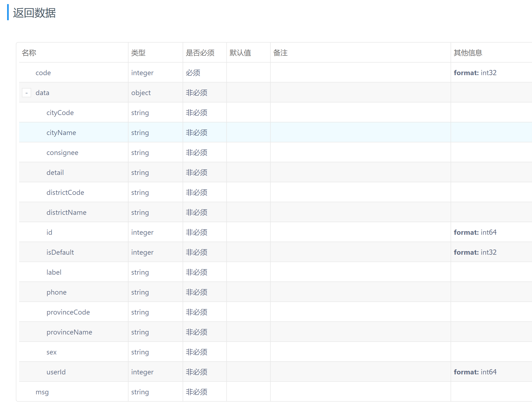Click the 名称 column header
Screen dimensions: 532x405
coord(29,53)
